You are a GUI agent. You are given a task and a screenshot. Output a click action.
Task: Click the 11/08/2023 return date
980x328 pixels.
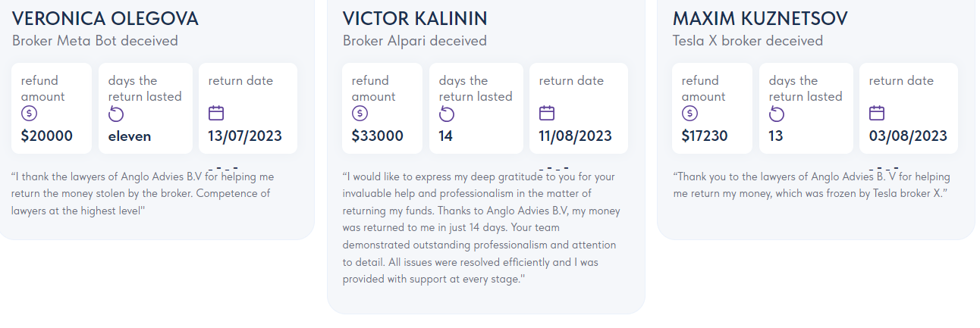pos(576,136)
